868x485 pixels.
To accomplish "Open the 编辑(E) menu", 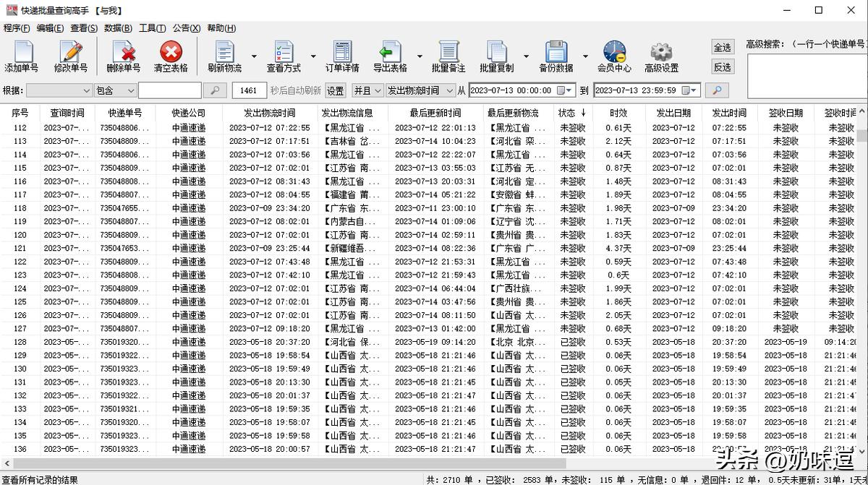I will pos(51,28).
